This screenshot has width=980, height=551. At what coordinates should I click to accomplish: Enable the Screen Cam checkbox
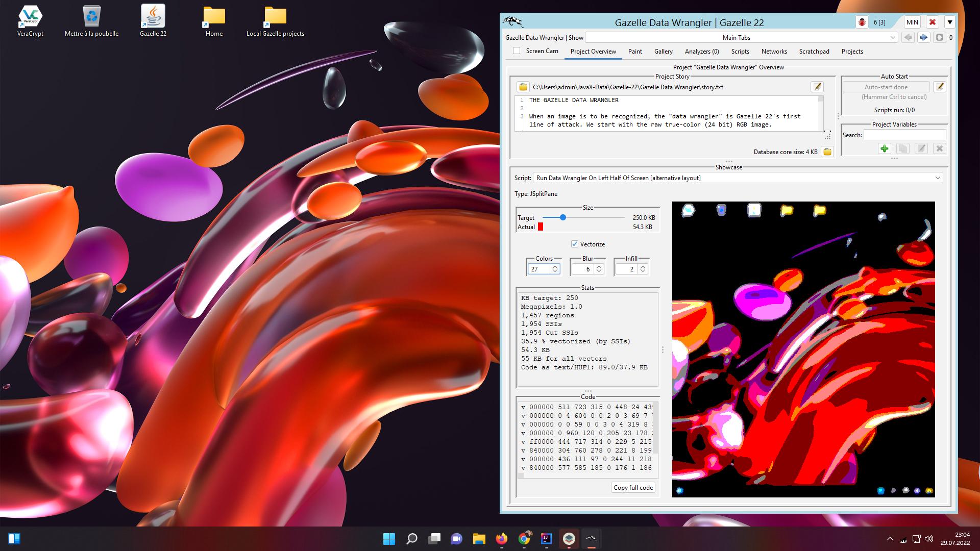(x=517, y=51)
